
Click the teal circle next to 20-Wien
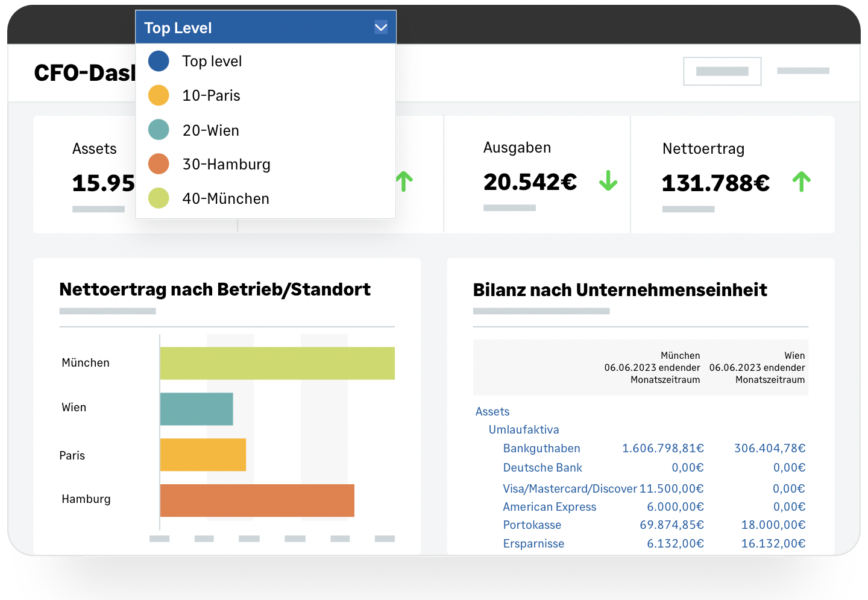click(159, 130)
